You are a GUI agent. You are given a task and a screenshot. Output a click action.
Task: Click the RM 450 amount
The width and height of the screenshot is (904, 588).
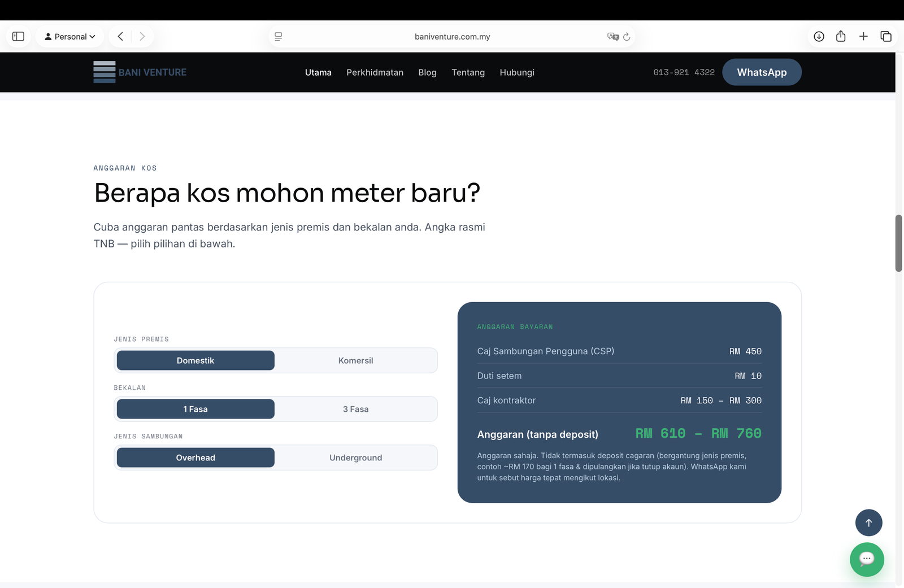[745, 351]
